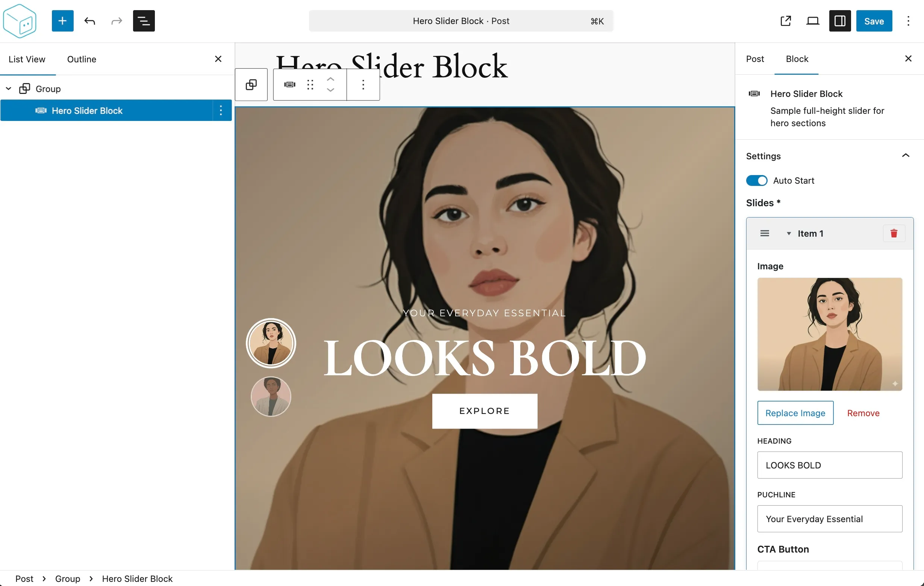This screenshot has height=586, width=924.
Task: Save the post
Action: pyautogui.click(x=874, y=21)
